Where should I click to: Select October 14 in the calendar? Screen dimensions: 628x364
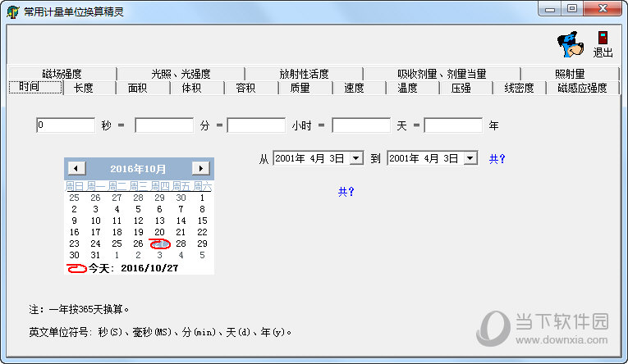(181, 221)
